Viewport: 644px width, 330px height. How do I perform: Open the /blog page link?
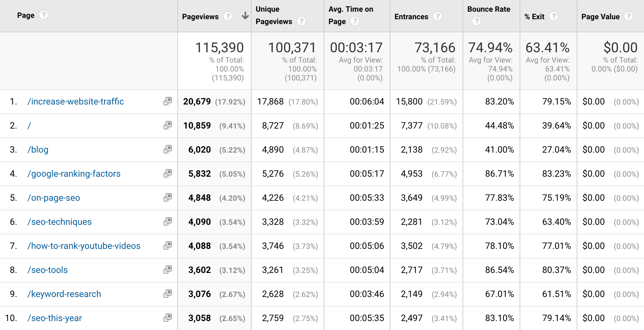pyautogui.click(x=38, y=150)
